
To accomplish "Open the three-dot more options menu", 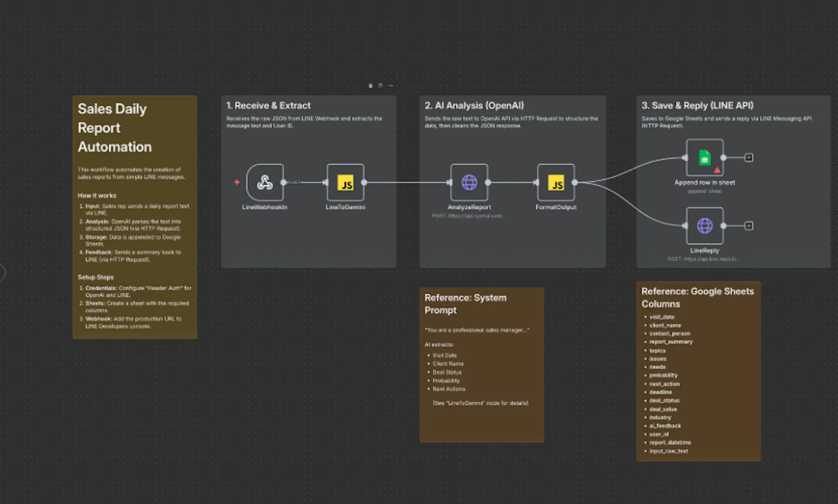I will 390,85.
